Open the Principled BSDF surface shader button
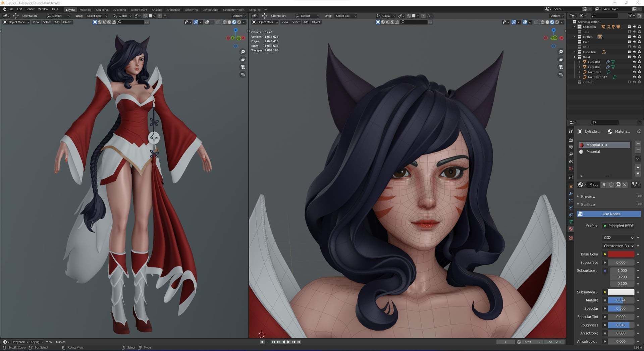Viewport: 644px width, 351px height. [x=618, y=226]
